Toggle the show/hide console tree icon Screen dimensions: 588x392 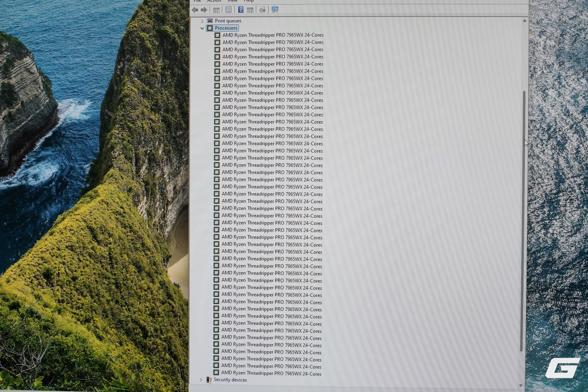tap(216, 10)
